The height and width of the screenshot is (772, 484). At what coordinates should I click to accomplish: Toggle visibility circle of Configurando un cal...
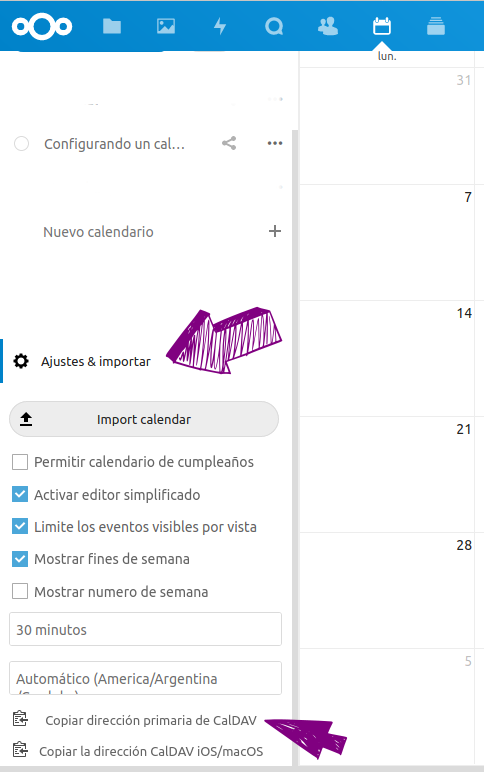tap(21, 144)
